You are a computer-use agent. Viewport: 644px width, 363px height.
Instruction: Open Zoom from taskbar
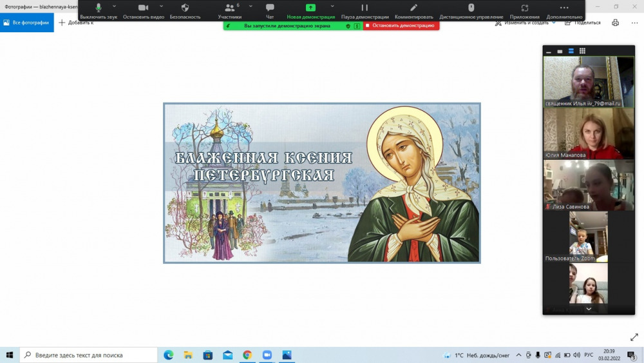[267, 355]
